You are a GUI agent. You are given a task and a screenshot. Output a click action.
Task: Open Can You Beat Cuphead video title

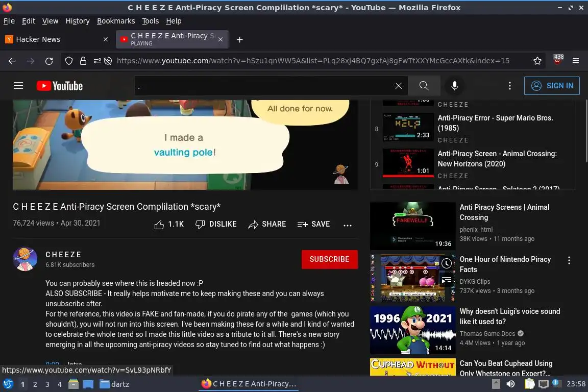coord(506,368)
